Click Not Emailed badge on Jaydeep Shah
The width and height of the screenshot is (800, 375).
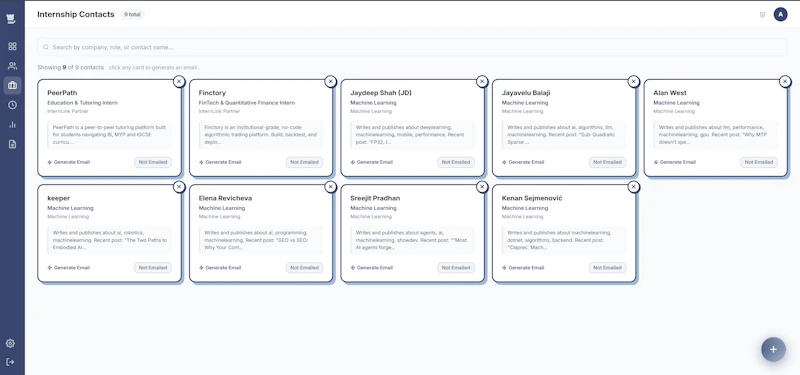[456, 162]
